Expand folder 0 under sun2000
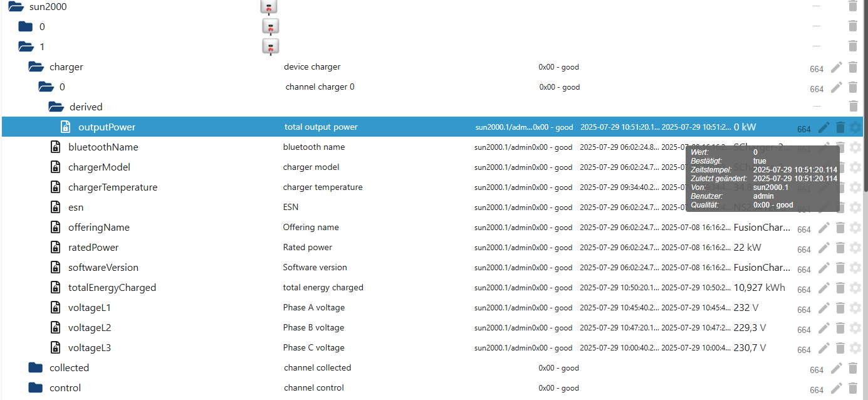This screenshot has width=868, height=400. point(25,27)
